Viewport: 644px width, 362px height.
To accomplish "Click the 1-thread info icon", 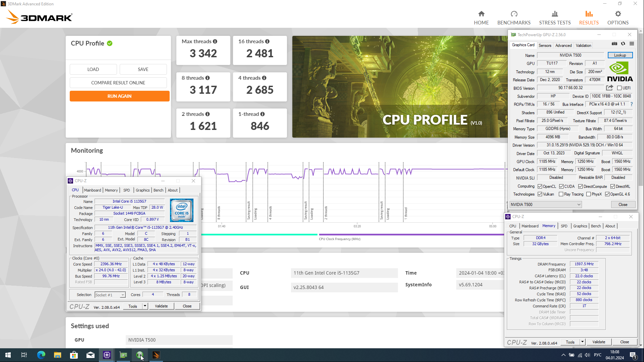I will pos(262,114).
